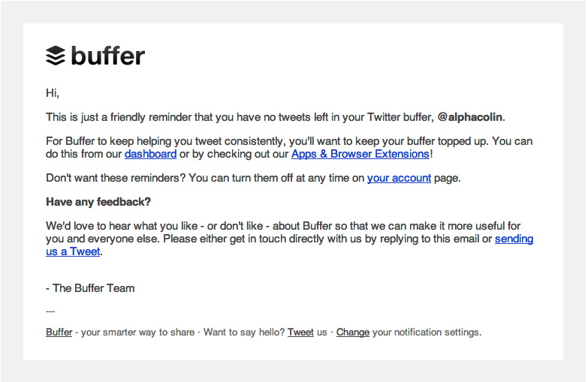Follow the "your account" link
This screenshot has width=588, height=382.
(x=399, y=178)
